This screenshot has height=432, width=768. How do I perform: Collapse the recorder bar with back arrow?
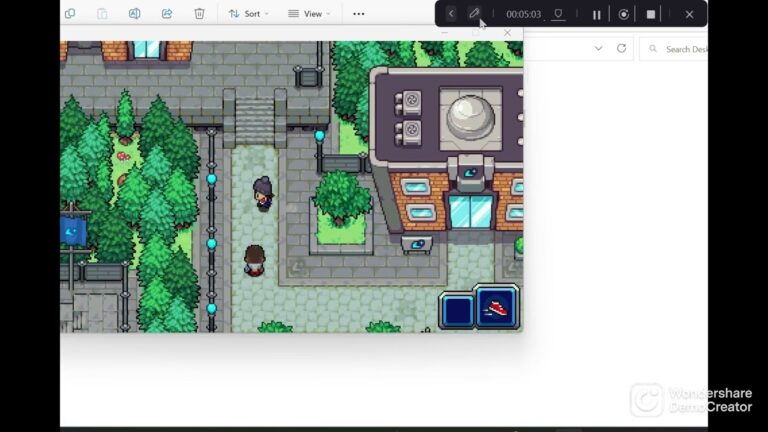click(x=451, y=14)
